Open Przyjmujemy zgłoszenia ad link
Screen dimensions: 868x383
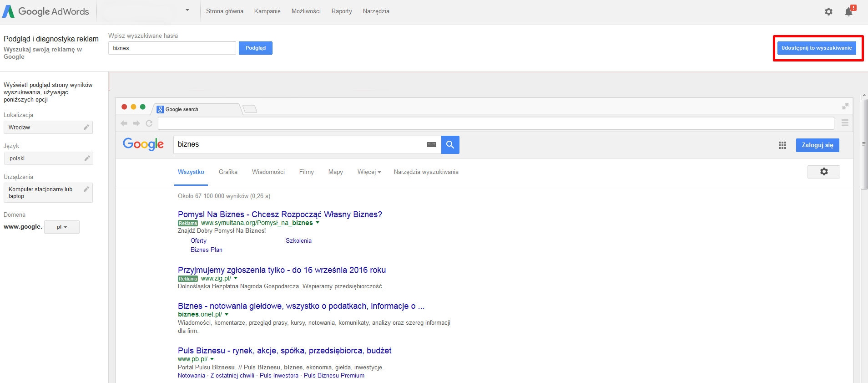tap(282, 270)
